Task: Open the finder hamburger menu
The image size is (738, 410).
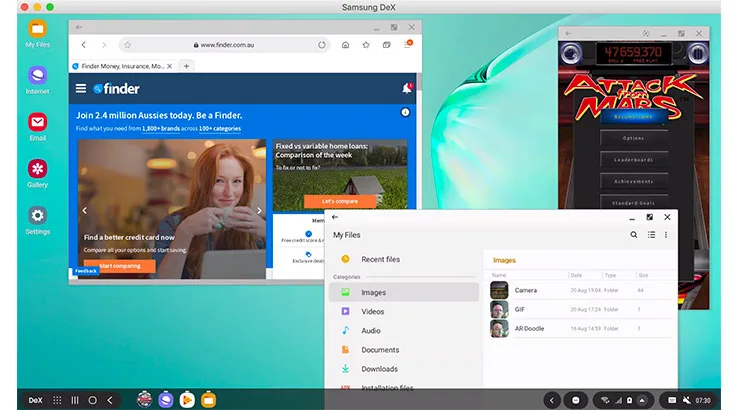Action: tap(81, 89)
